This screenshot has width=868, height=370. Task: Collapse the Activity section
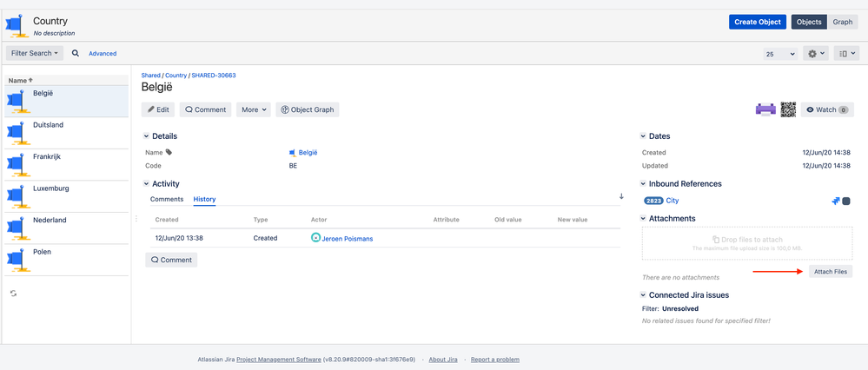(x=146, y=183)
